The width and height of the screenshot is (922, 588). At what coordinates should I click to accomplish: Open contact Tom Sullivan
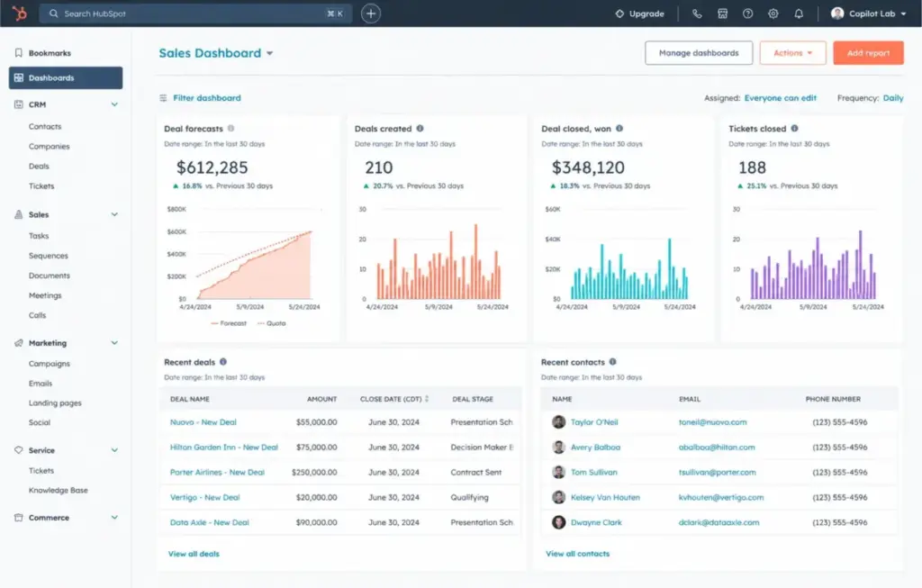pos(594,472)
